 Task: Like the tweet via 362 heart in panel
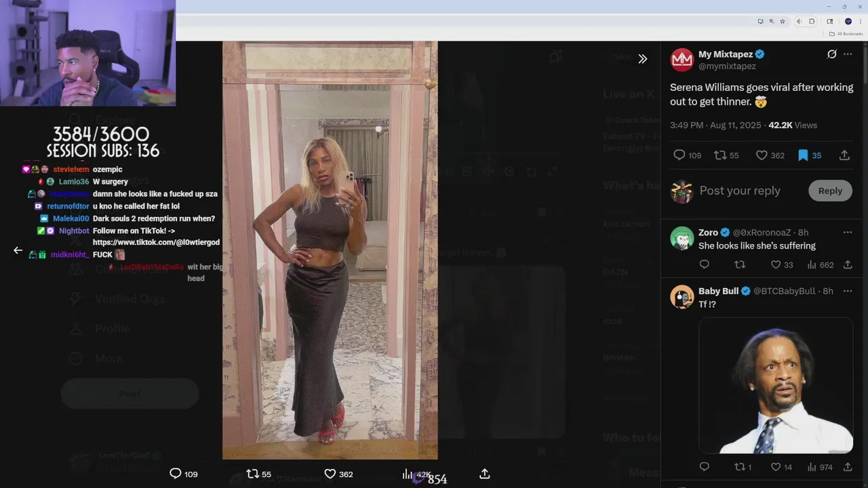(x=770, y=155)
